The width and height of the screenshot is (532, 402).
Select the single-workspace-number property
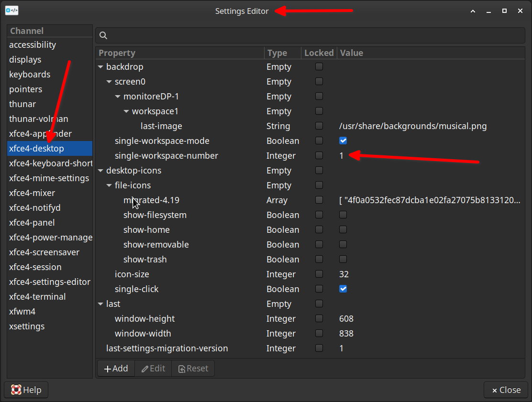coord(310,155)
